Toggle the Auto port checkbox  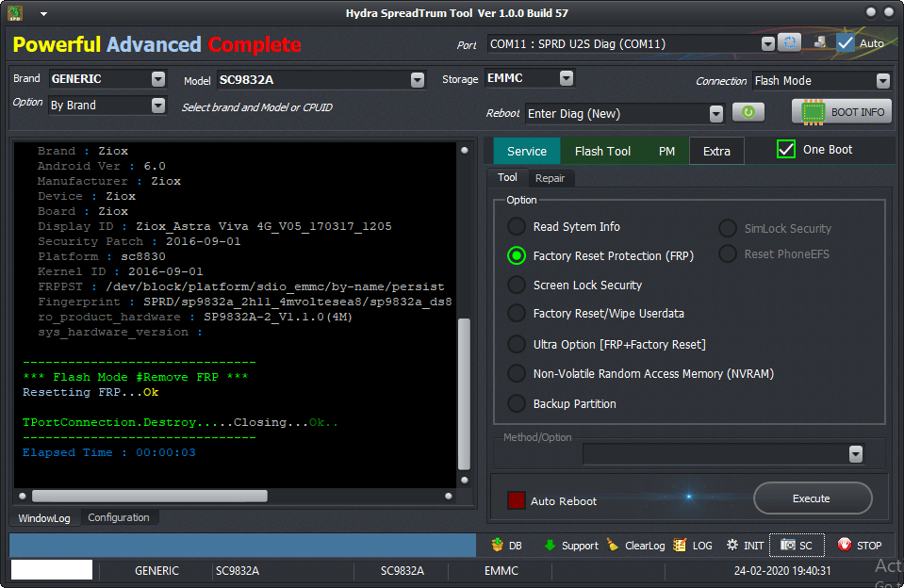tap(846, 42)
